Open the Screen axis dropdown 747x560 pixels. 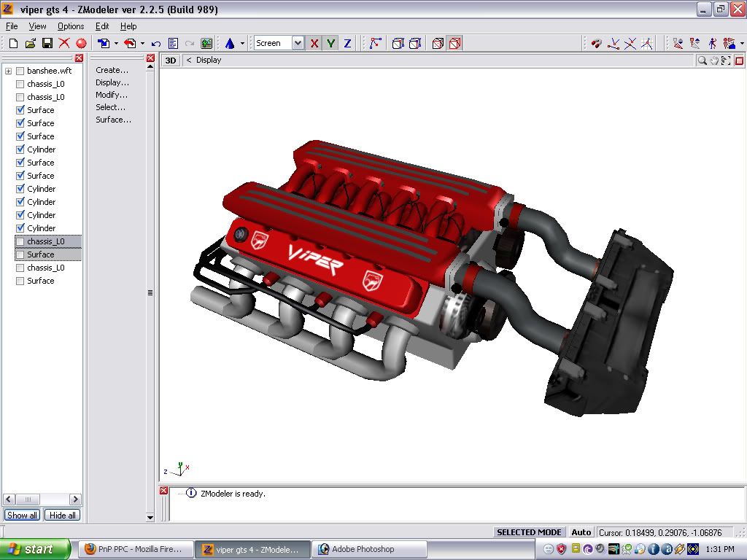click(298, 44)
